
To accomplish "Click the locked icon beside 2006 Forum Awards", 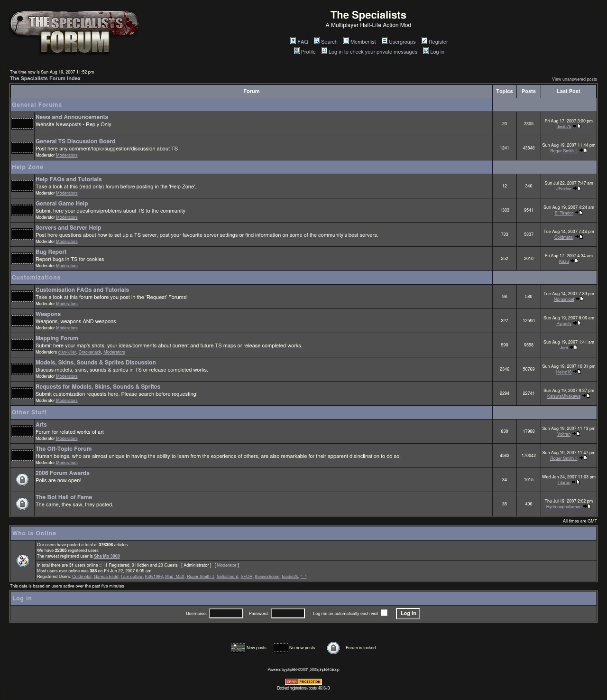I will tap(22, 480).
